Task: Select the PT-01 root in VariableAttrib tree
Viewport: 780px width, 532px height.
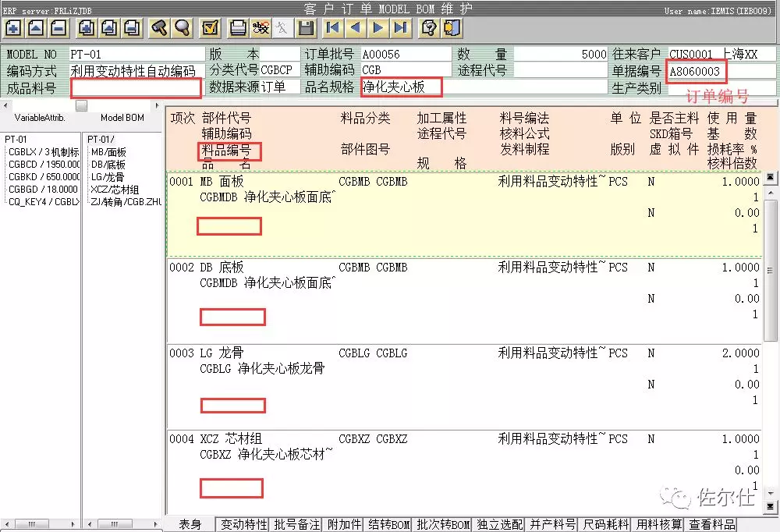Action: [16, 140]
